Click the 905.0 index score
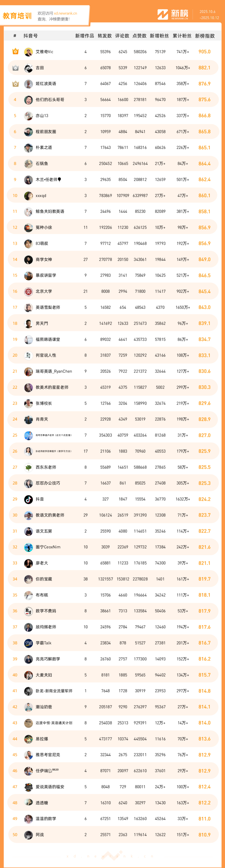 [x=205, y=52]
